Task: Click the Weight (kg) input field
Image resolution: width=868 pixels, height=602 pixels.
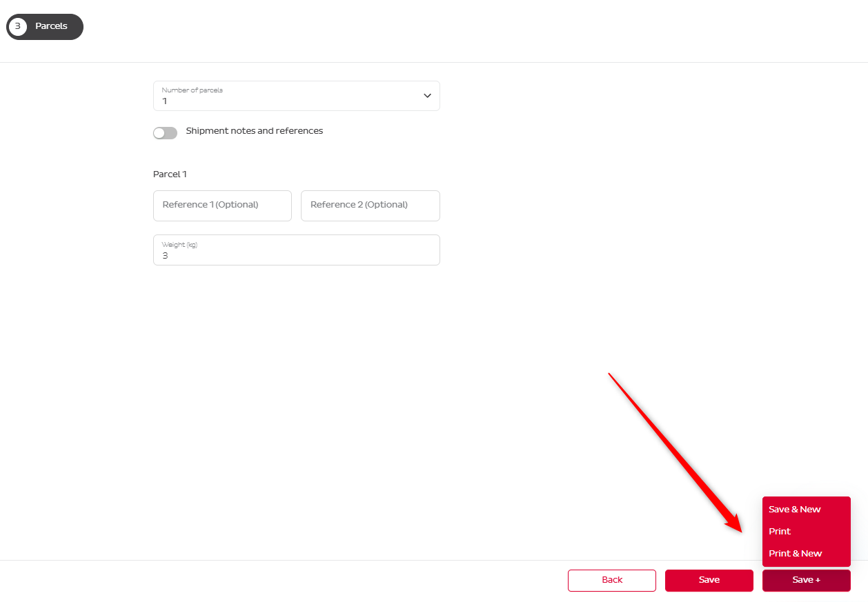Action: click(x=296, y=250)
